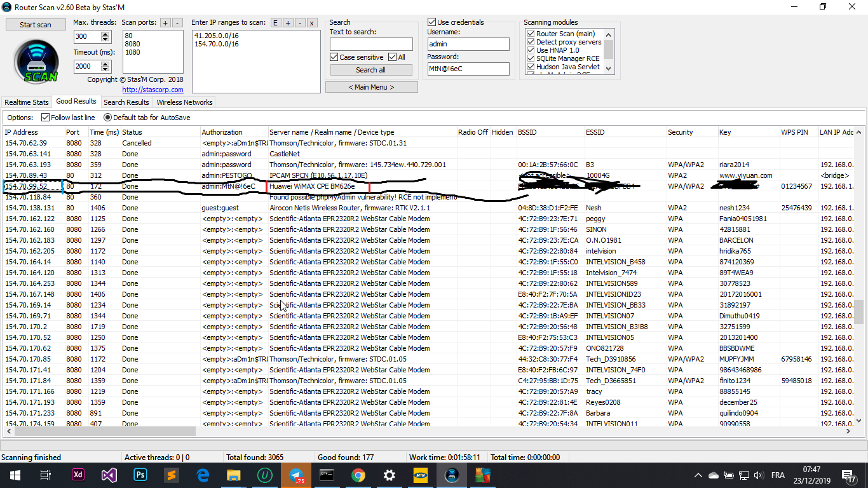Click the Username field containing admin
868x488 pixels.
[x=468, y=44]
